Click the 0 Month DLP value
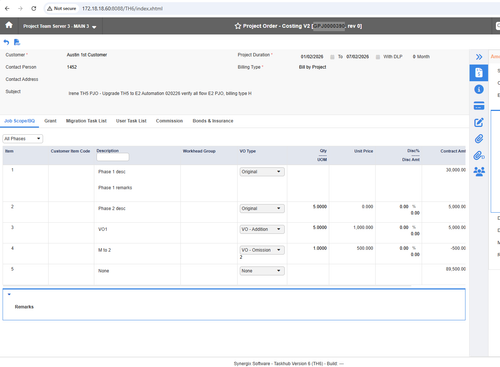The width and height of the screenshot is (500, 367). (x=421, y=57)
